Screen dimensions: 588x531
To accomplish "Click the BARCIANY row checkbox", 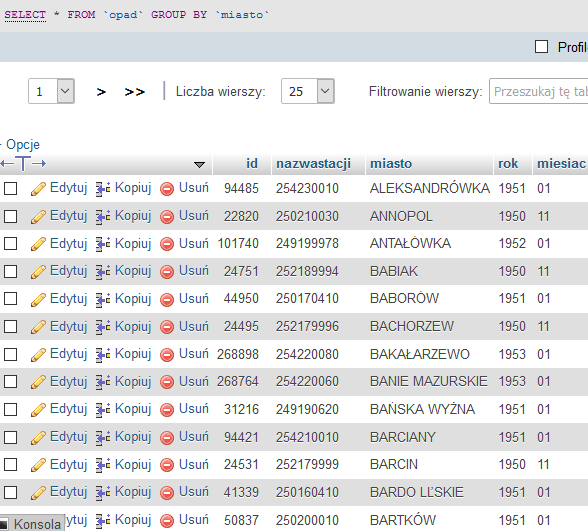I will 10,437.
